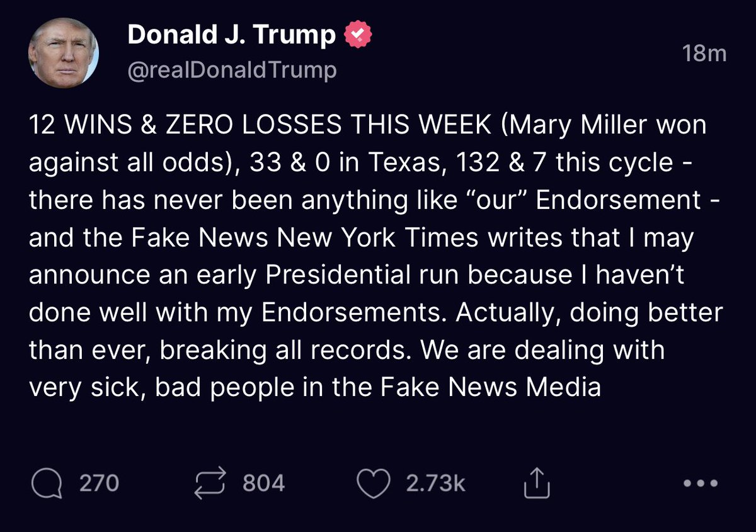This screenshot has height=532, width=756.
Task: View the 270 replies count
Action: [x=99, y=484]
